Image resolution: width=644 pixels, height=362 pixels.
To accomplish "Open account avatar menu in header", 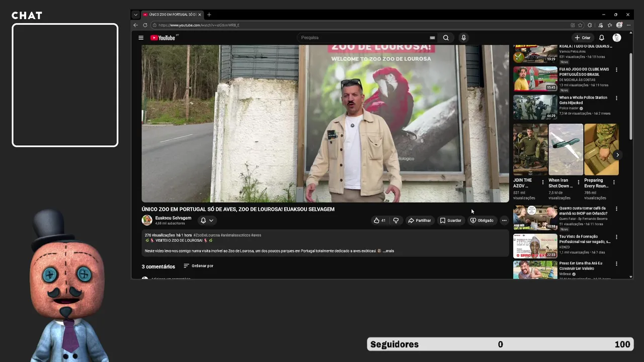I will coord(617,38).
